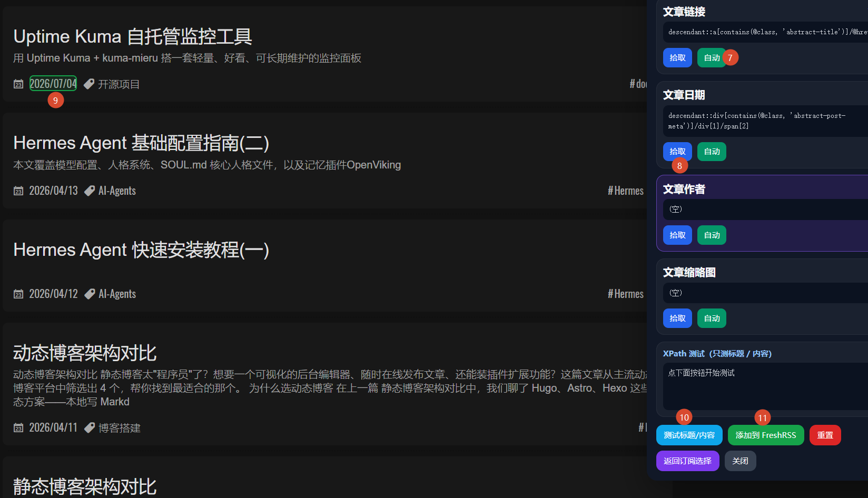Click the calendar icon beside 2026/04/12
This screenshot has height=498, width=868.
point(18,294)
